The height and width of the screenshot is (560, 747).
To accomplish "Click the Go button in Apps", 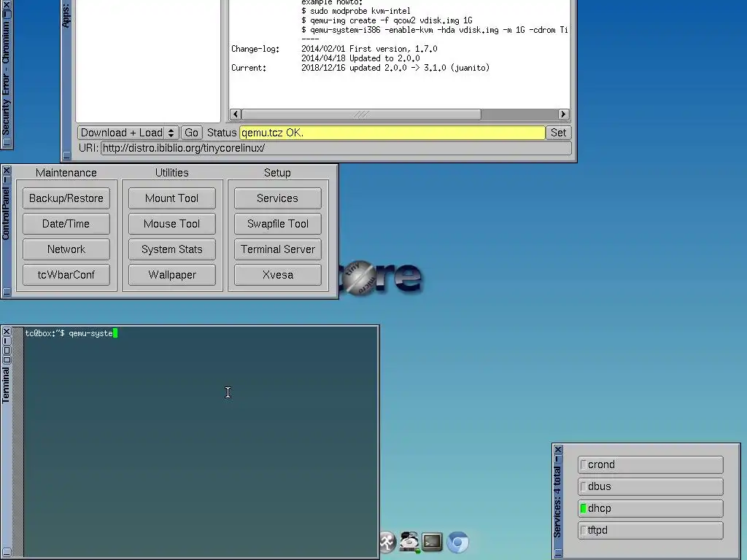I will pyautogui.click(x=192, y=133).
